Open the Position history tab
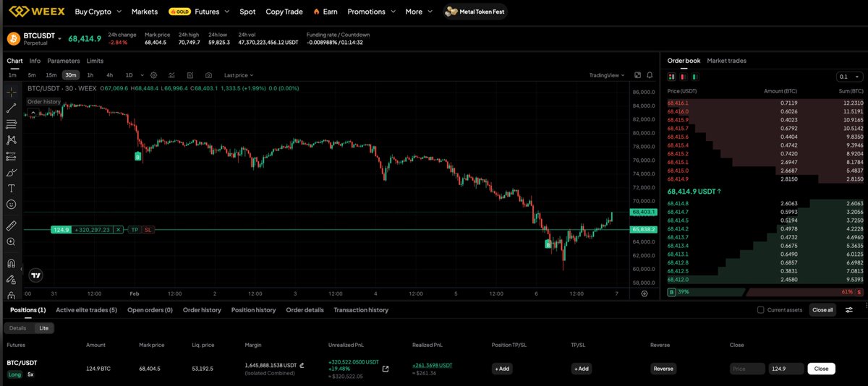Viewport: 868px width, 386px height. coord(253,310)
